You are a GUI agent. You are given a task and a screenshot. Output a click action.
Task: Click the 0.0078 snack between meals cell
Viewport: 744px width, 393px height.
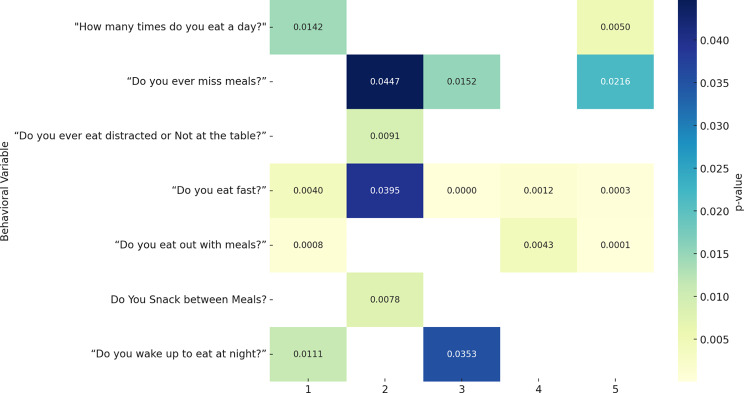coord(385,299)
